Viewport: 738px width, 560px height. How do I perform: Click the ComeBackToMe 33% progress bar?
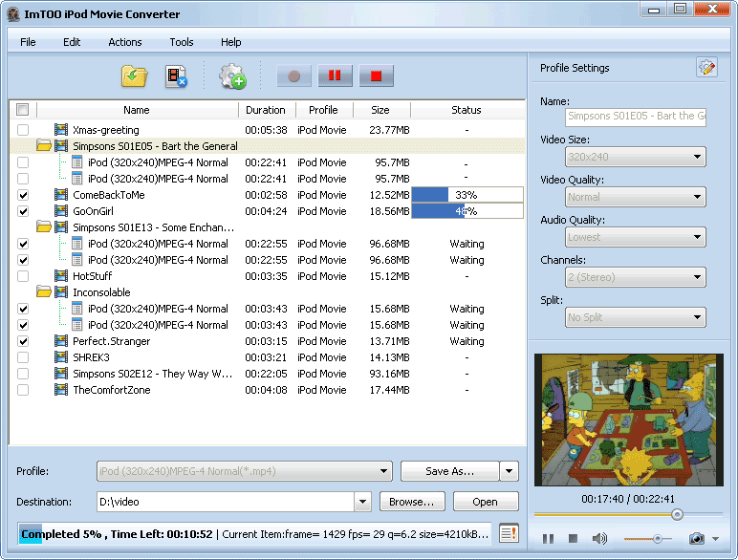(x=467, y=195)
